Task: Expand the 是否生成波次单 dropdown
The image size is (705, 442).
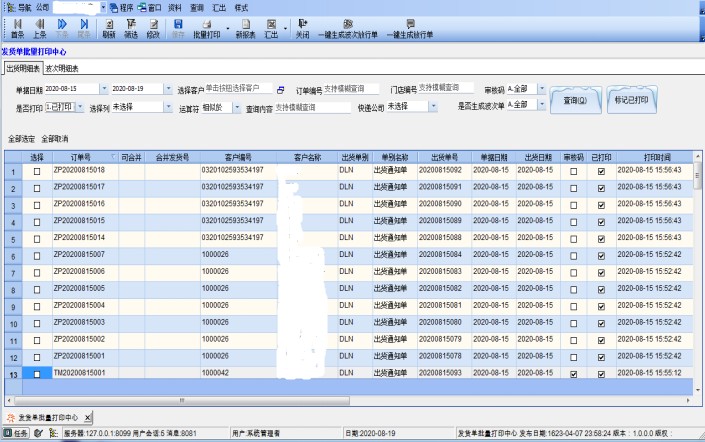Action: click(x=542, y=104)
